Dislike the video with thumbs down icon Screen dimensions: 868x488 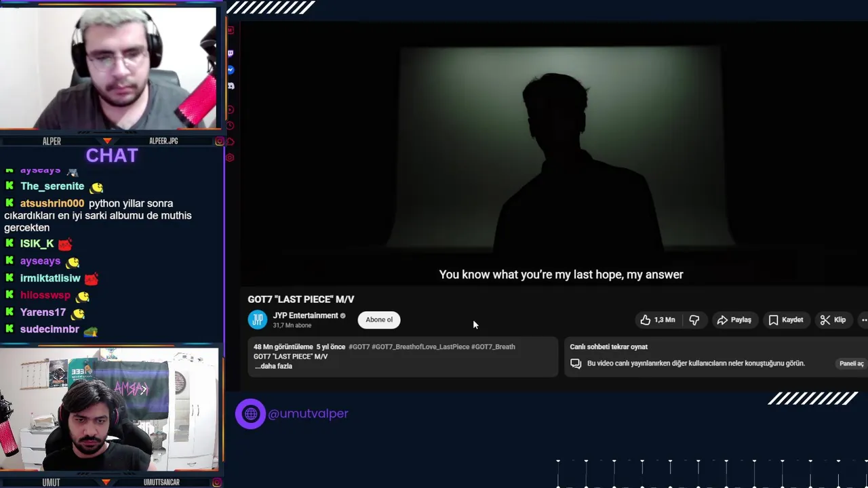tap(694, 320)
